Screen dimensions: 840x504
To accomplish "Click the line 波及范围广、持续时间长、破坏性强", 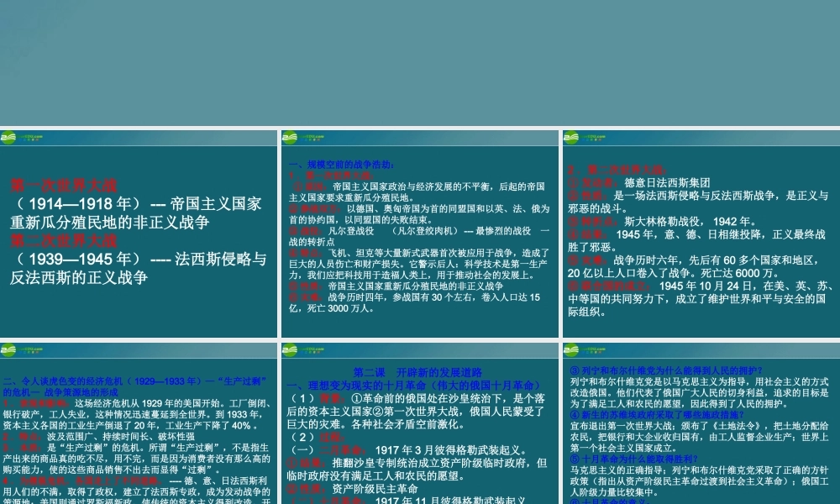I will click(x=120, y=437).
